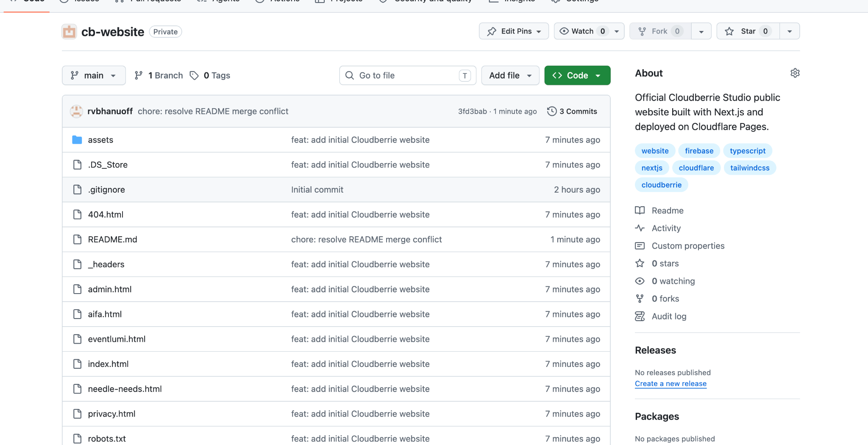The height and width of the screenshot is (445, 868).
Task: Select the website topic tag
Action: pyautogui.click(x=655, y=151)
